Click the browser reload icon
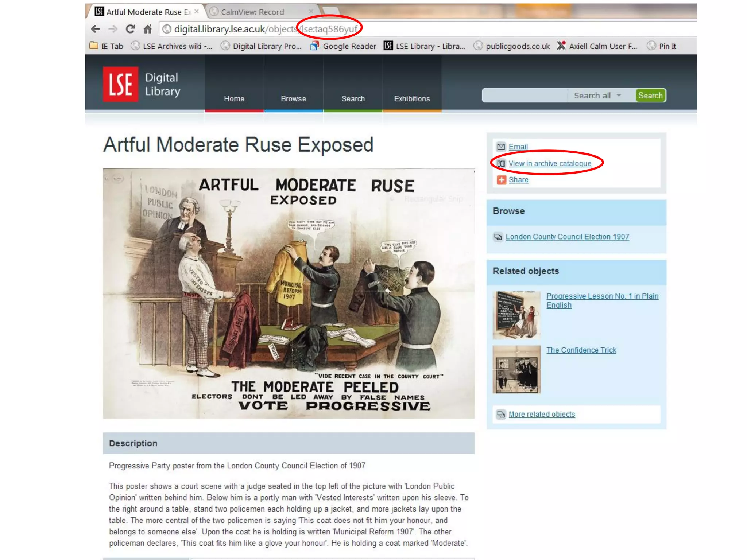747x560 pixels. 130,29
